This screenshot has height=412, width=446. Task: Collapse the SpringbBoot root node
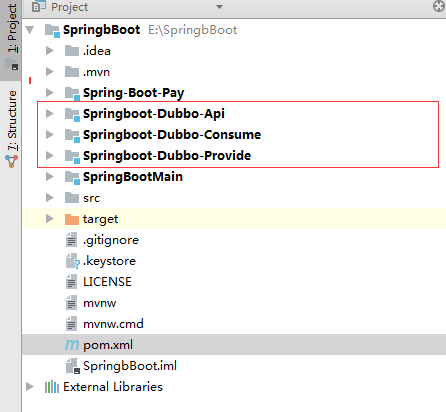coord(30,30)
